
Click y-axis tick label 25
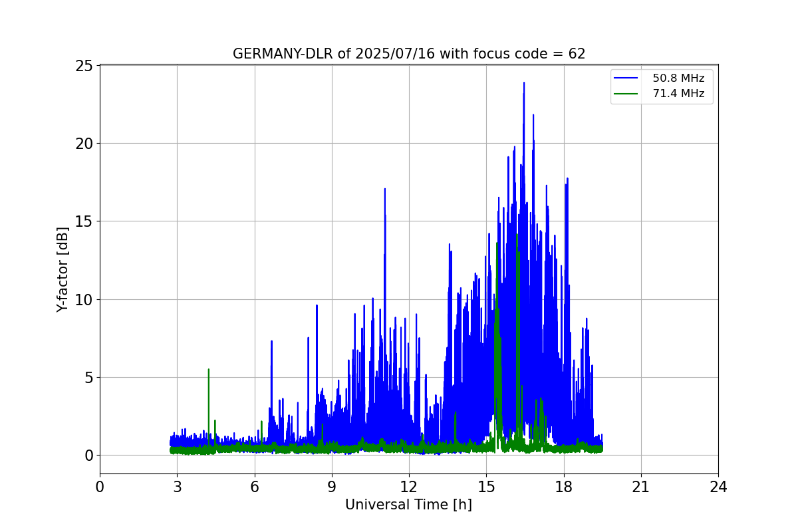point(84,66)
